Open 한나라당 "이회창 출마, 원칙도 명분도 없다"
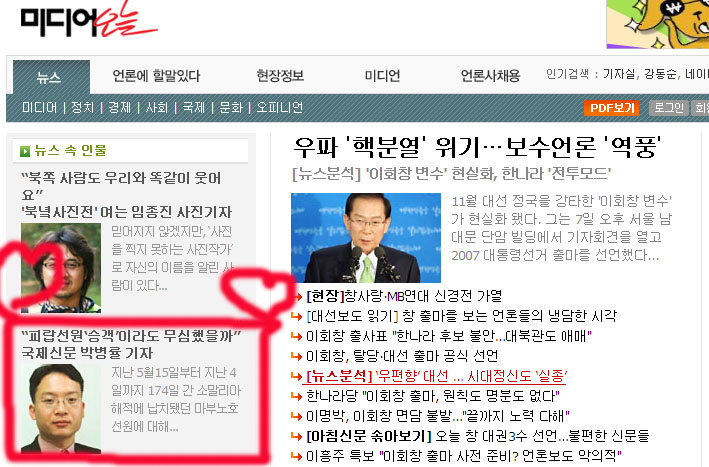Image resolution: width=709 pixels, height=467 pixels. (433, 396)
